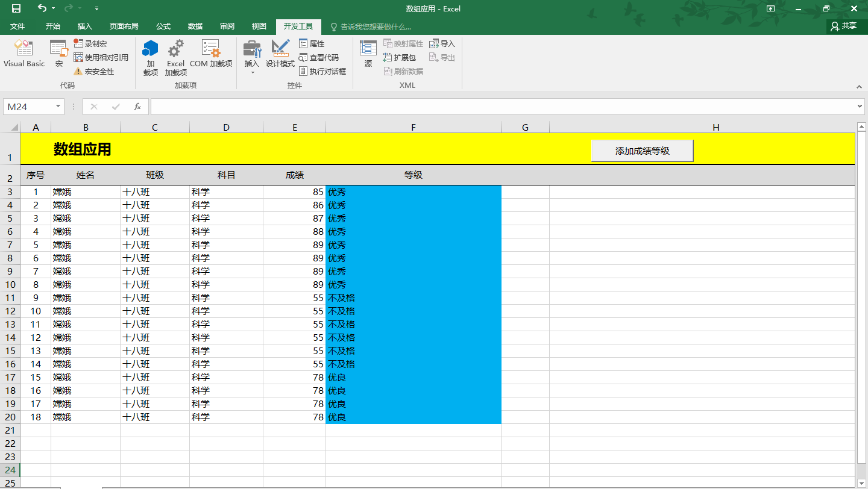Switch to Page Layout (页面布局) tab

click(124, 26)
